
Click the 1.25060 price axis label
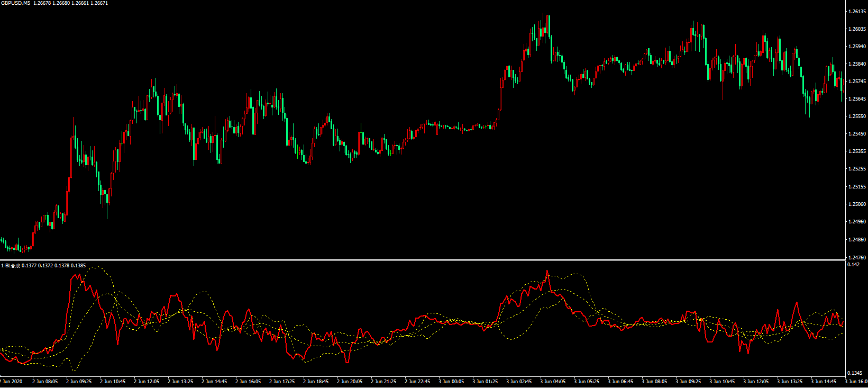coord(856,204)
